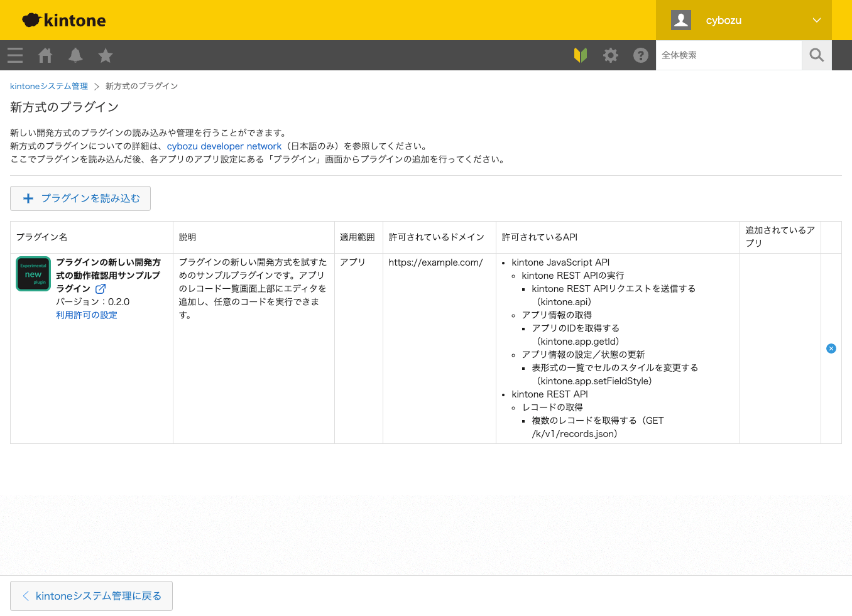The width and height of the screenshot is (852, 616).
Task: Click the sample plugin's thumbnail icon
Action: tap(33, 274)
